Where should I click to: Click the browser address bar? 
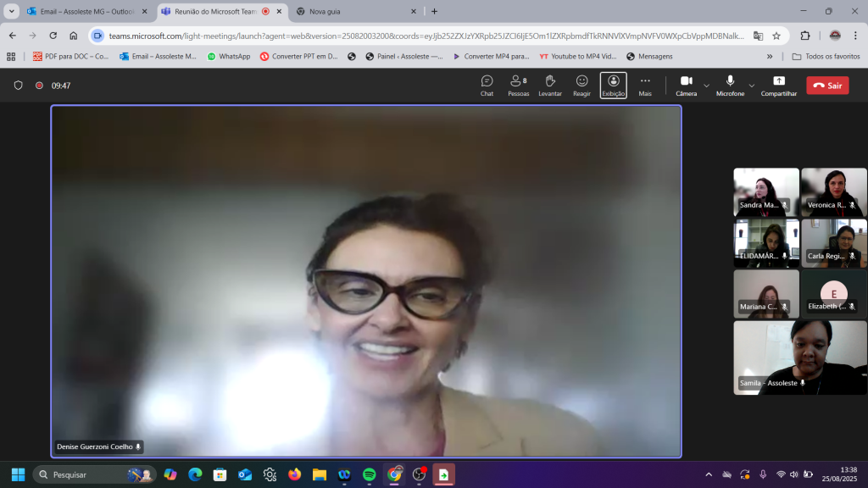tap(424, 36)
